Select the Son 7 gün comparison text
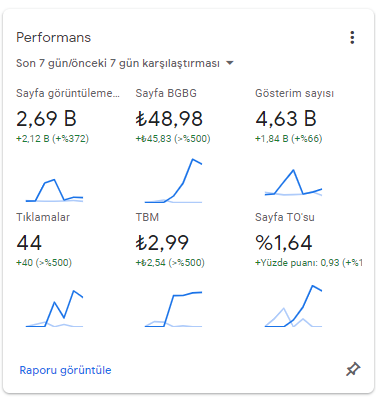 [118, 63]
